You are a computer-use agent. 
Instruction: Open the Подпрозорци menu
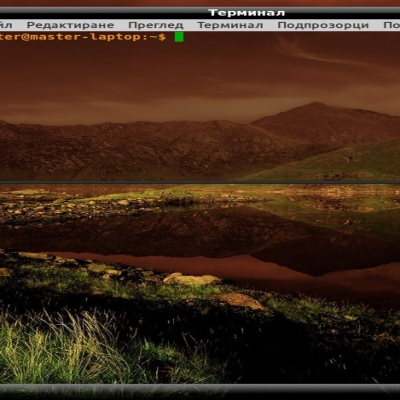[323, 25]
